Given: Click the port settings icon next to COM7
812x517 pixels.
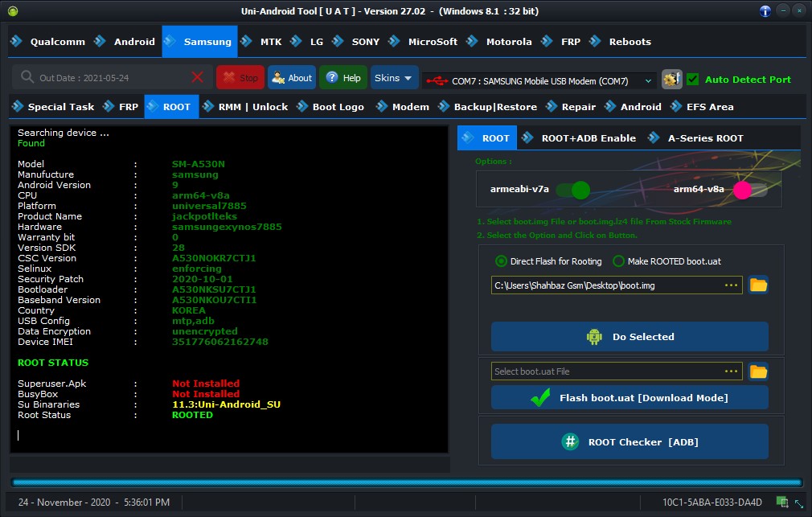Looking at the screenshot, I should pyautogui.click(x=671, y=79).
